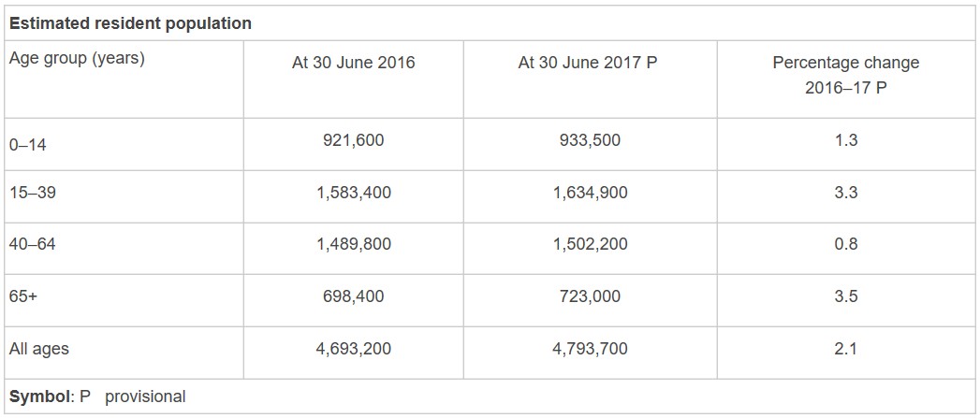This screenshot has height=418, width=980.
Task: Select the "Age group (years)" column header
Action: coord(77,58)
